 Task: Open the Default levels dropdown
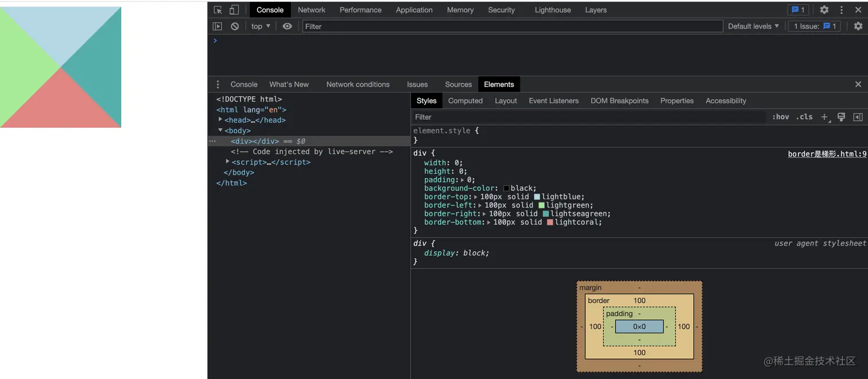coord(753,26)
